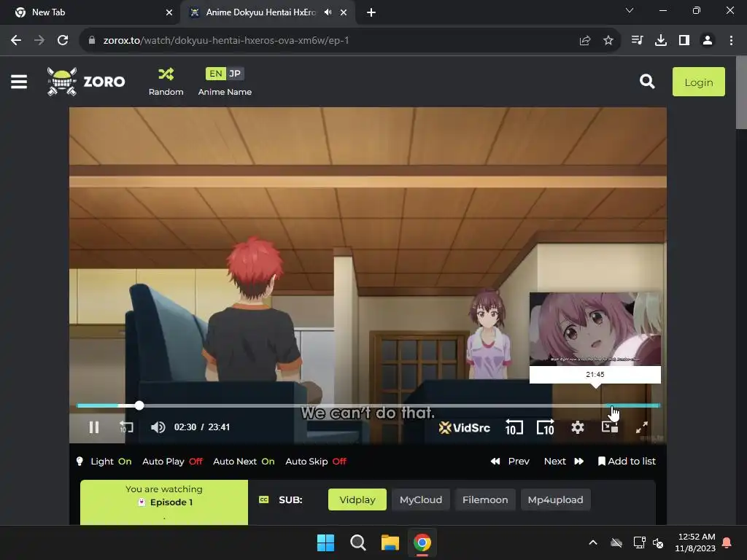Open Windows Start menu
This screenshot has height=560, width=747.
coord(326,542)
